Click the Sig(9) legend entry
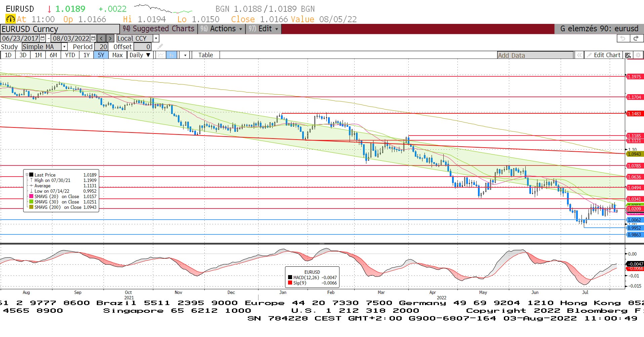Screen dimensions: 644x337 point(312,283)
